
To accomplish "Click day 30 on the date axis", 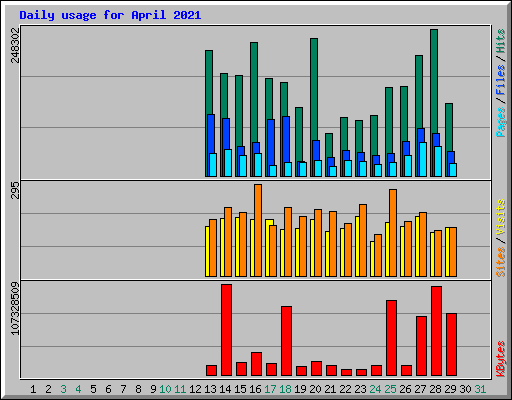I will [465, 389].
